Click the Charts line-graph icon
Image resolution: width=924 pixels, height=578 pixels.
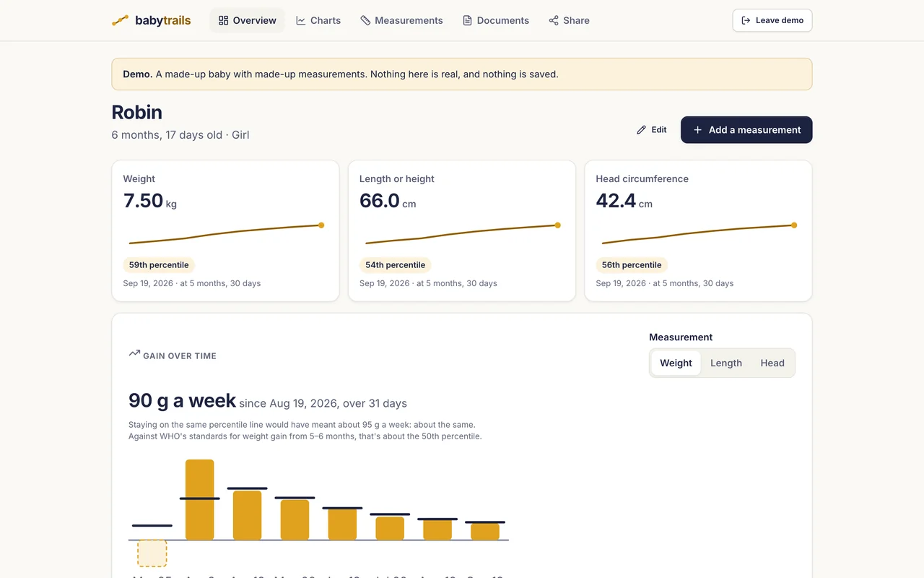point(301,20)
